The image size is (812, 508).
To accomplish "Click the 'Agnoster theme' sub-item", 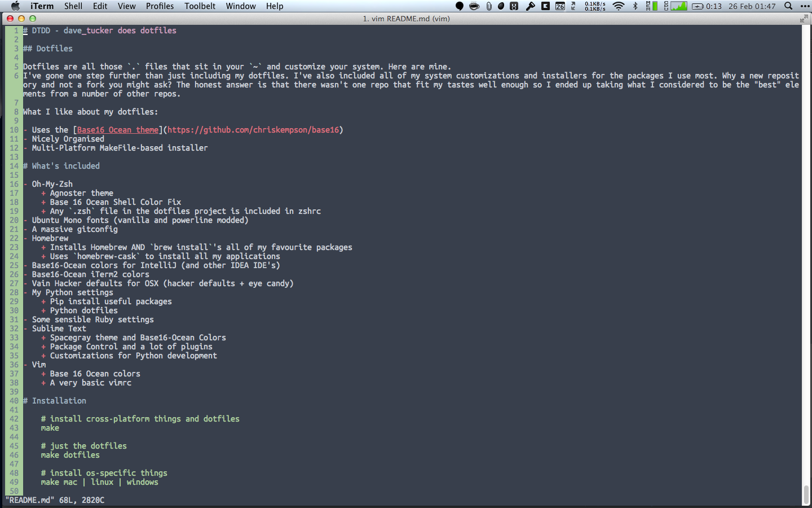I will tap(82, 193).
